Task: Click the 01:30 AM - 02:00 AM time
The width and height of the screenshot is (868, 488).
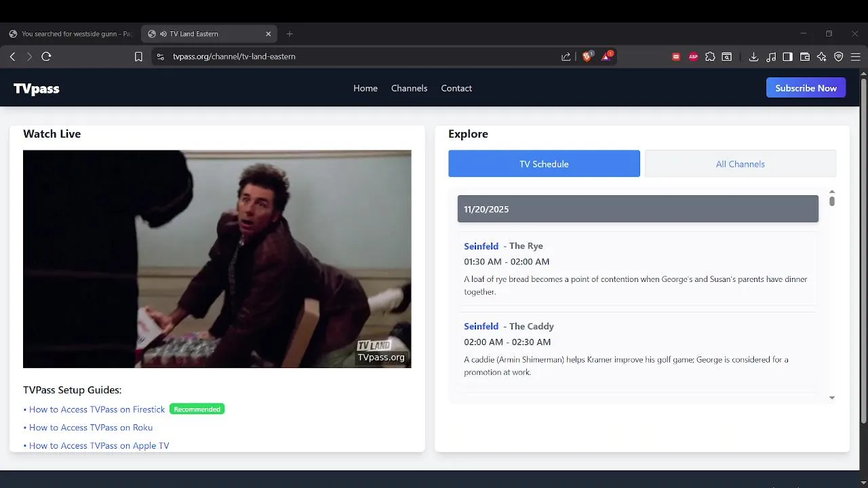Action: [x=507, y=262]
